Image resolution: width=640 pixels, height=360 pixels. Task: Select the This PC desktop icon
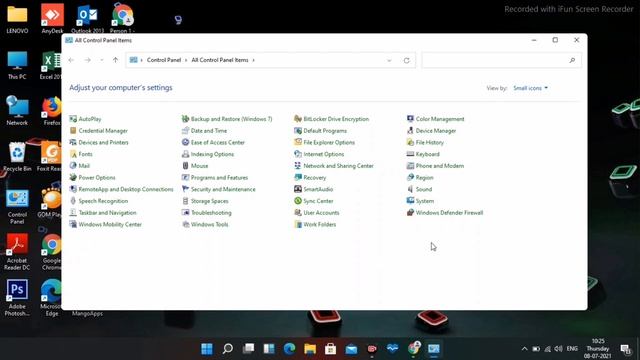tap(17, 65)
